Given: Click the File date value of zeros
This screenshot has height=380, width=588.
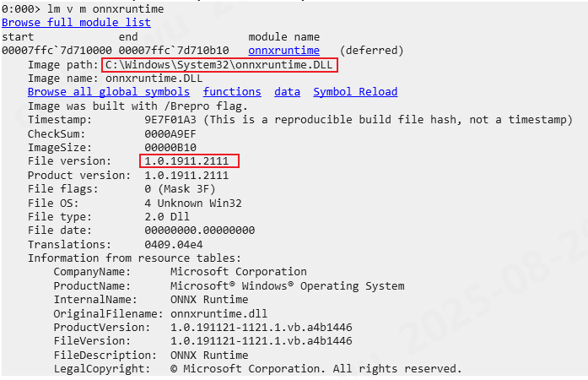Looking at the screenshot, I should (199, 230).
